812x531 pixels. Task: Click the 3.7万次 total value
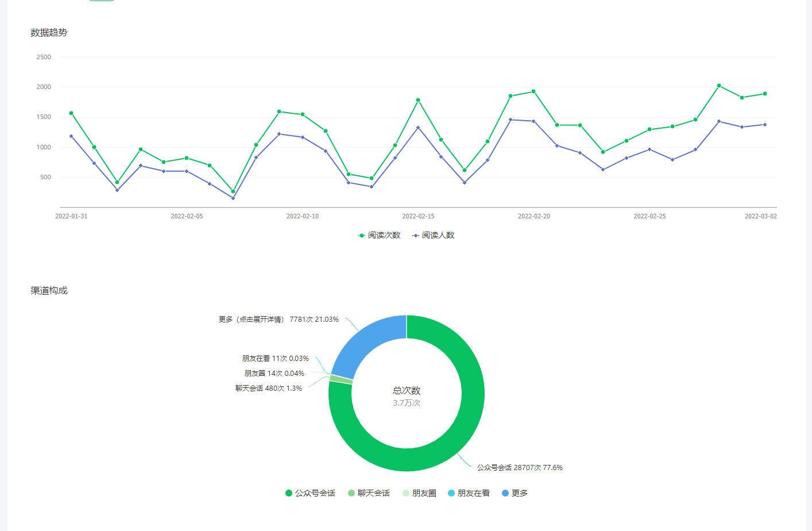point(407,403)
